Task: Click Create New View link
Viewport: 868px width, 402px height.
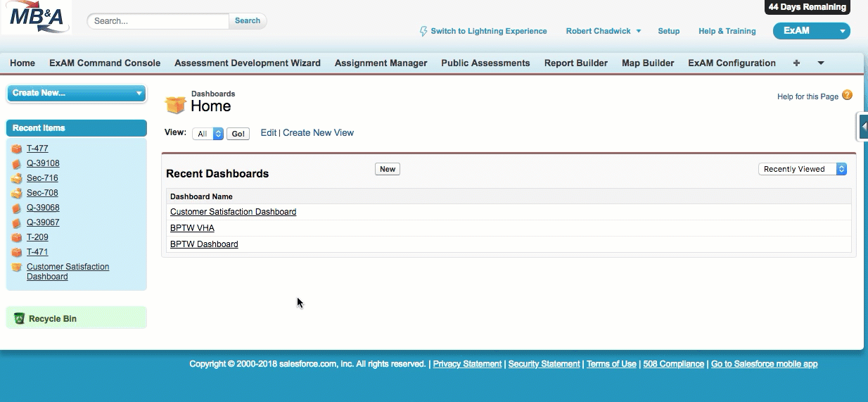Action: pos(318,132)
